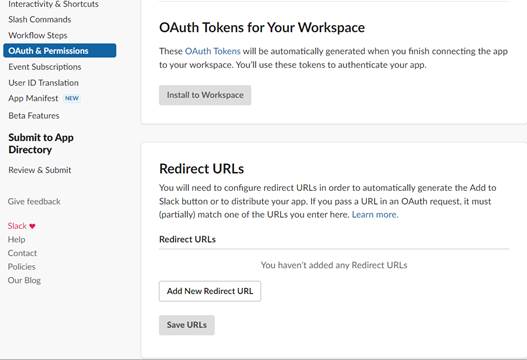Click Add New Redirect URL button
Viewport: 527px width, 360px height.
point(210,291)
